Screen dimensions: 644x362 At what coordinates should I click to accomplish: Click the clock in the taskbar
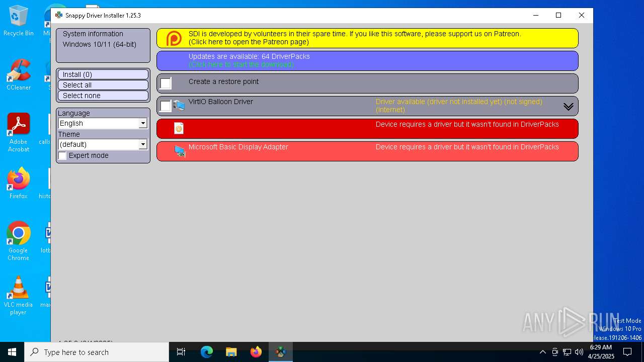601,352
